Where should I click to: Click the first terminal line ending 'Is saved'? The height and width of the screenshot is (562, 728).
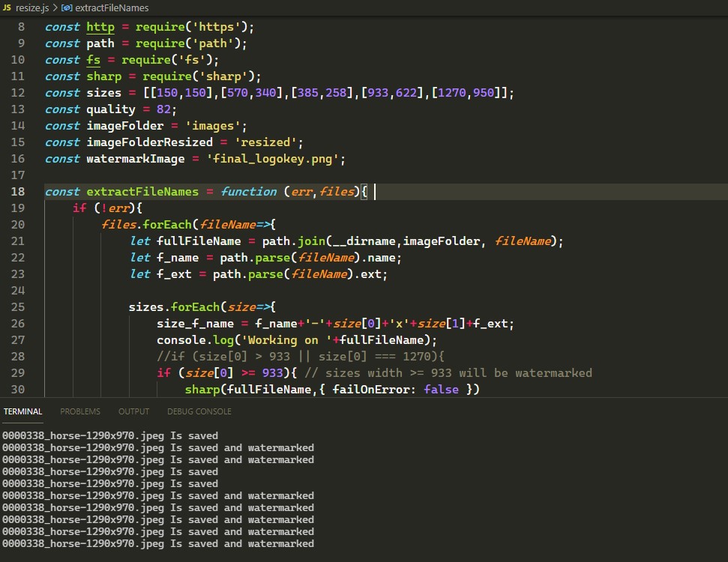tap(110, 436)
